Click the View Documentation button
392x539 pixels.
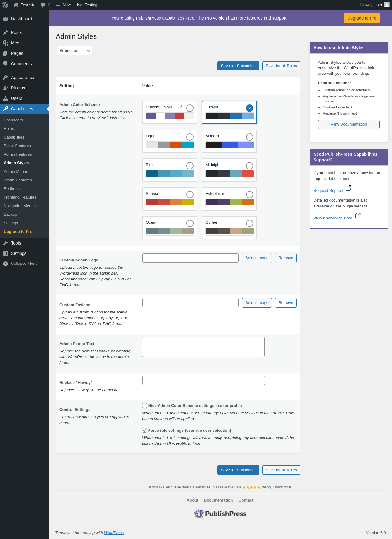tap(349, 124)
